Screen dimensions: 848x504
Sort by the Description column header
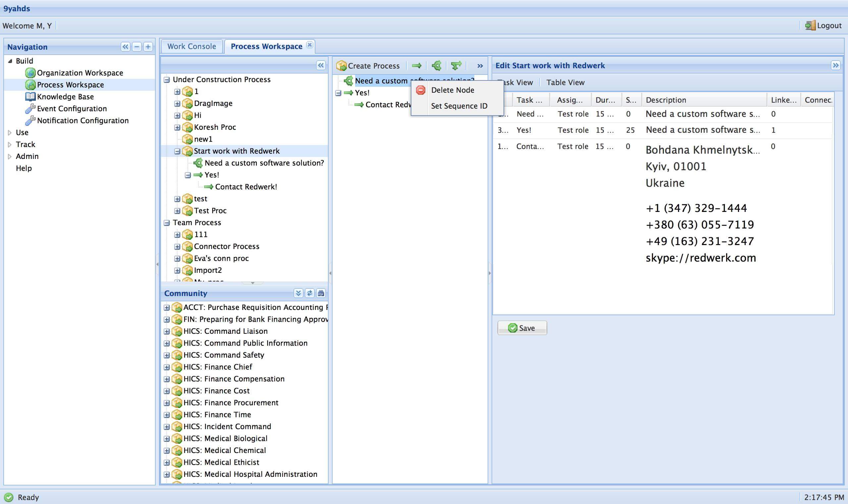(704, 100)
